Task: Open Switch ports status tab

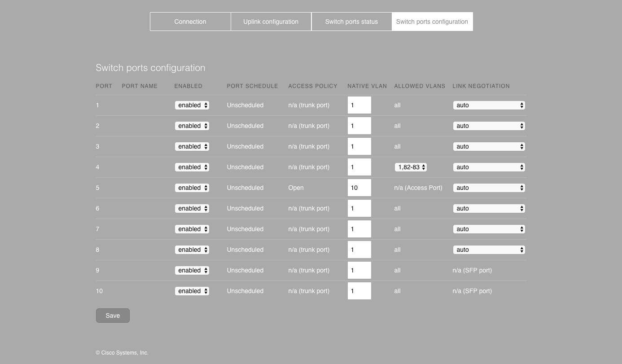Action: 351,22
